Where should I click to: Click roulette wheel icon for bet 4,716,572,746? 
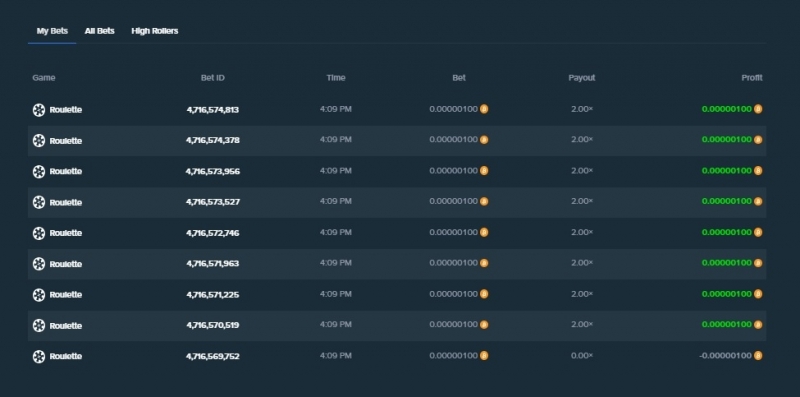pyautogui.click(x=39, y=233)
